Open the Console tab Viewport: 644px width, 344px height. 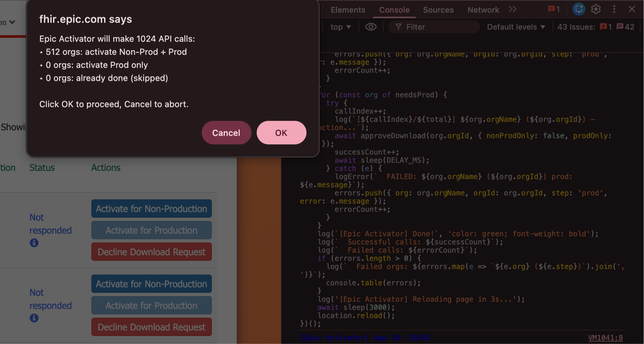394,10
